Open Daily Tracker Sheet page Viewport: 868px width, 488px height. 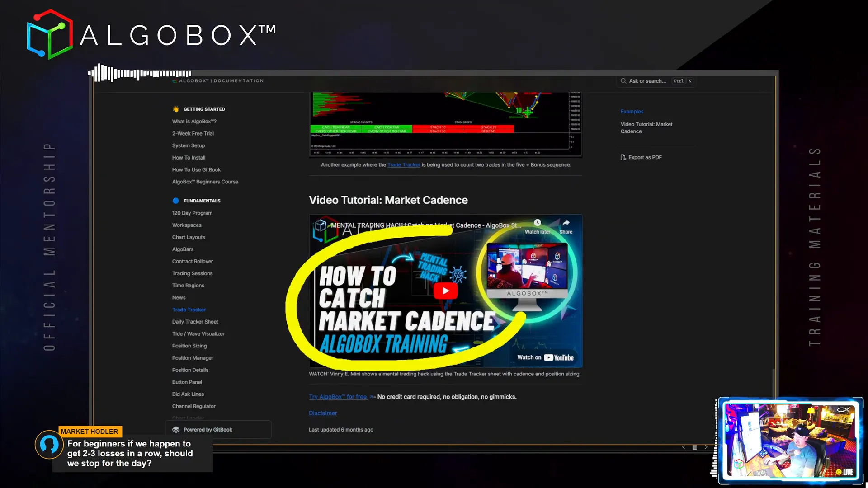point(195,322)
